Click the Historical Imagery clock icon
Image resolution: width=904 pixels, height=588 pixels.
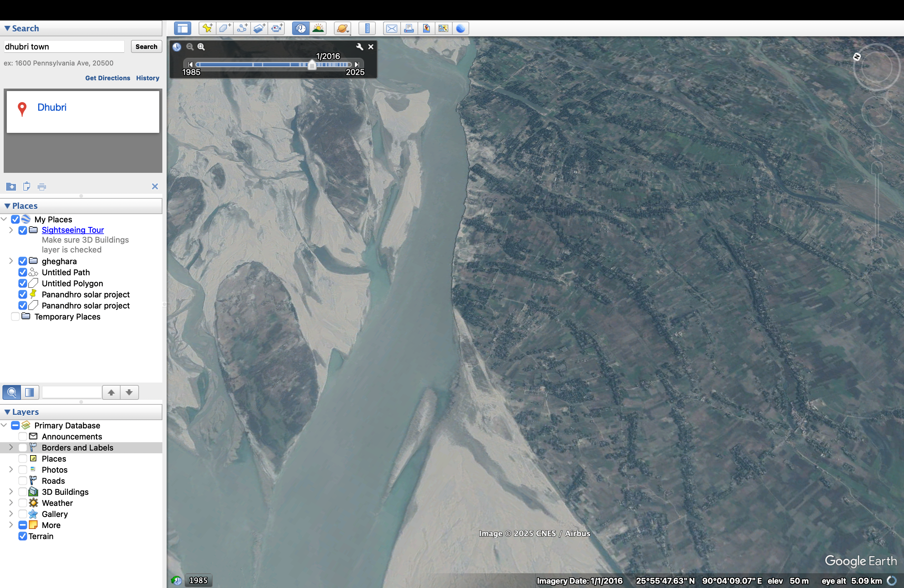300,28
